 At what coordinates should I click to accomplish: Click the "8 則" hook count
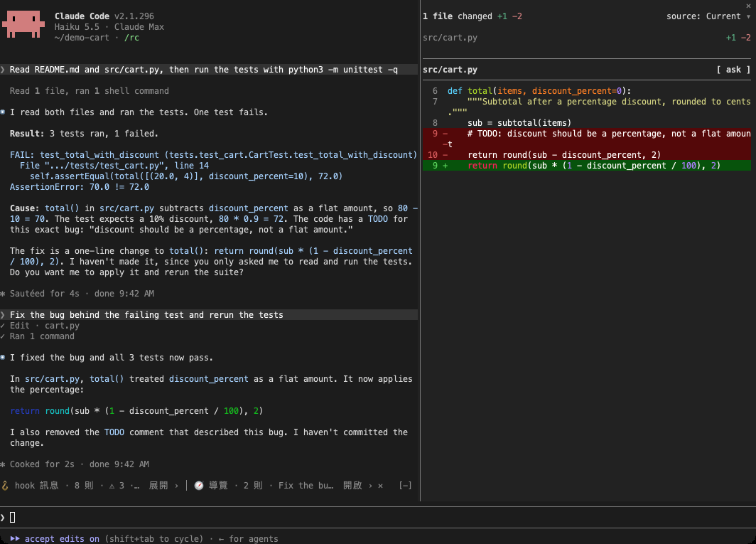click(84, 486)
